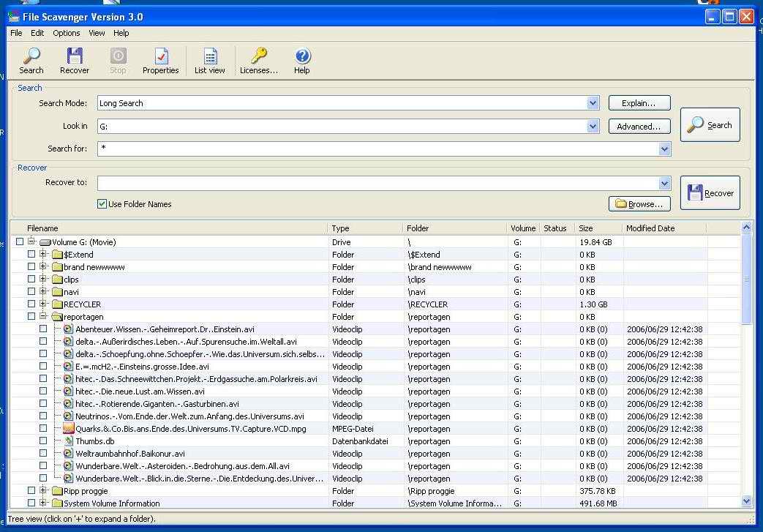Expand the brand newwwww folder node
Image resolution: width=763 pixels, height=532 pixels.
point(43,266)
